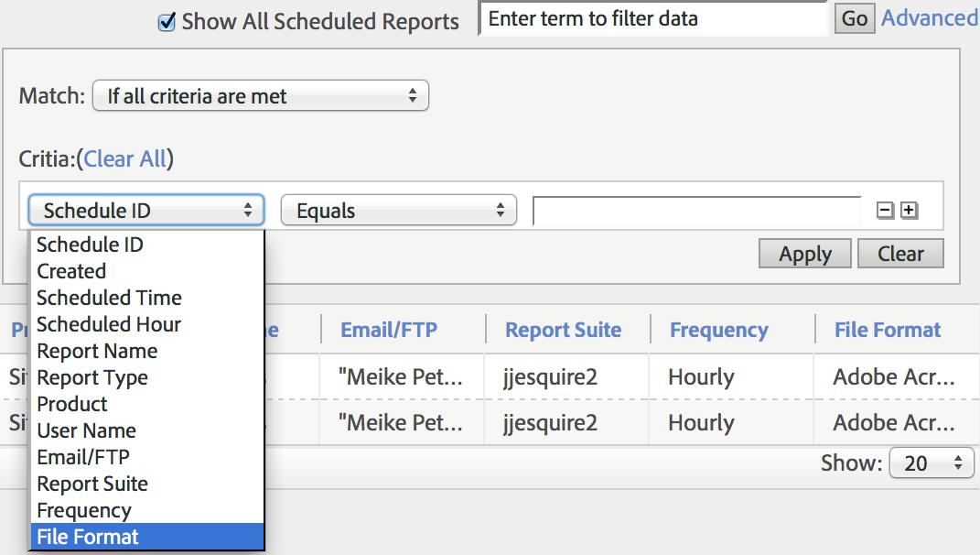This screenshot has height=555, width=980.
Task: Click the plus icon to add criteria row
Action: pos(909,211)
